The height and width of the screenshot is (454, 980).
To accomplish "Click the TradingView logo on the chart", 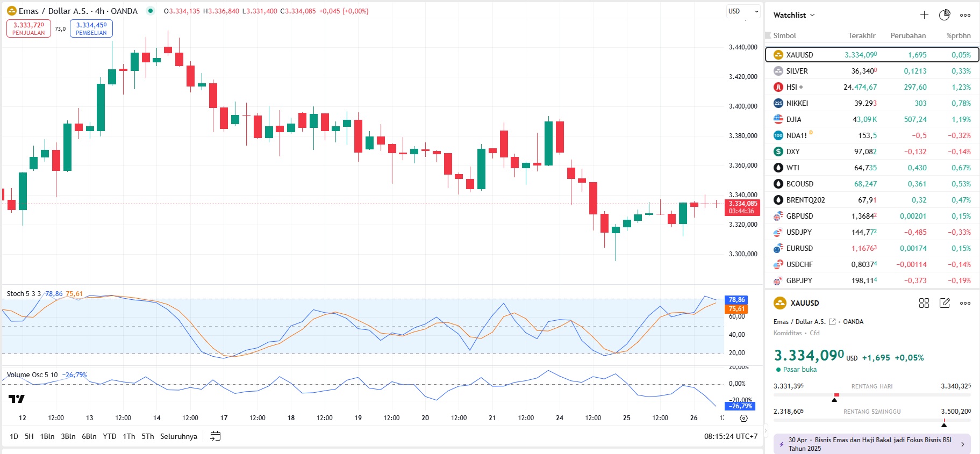I will (16, 399).
